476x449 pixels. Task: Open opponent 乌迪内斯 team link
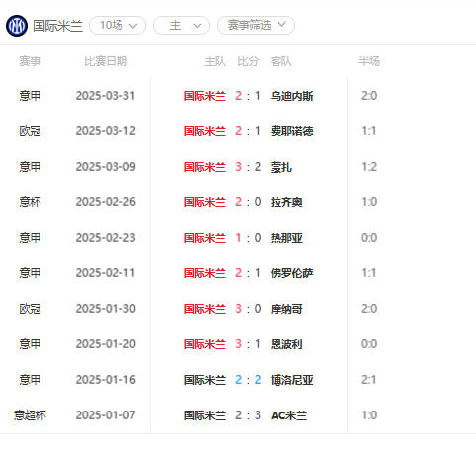coord(291,96)
